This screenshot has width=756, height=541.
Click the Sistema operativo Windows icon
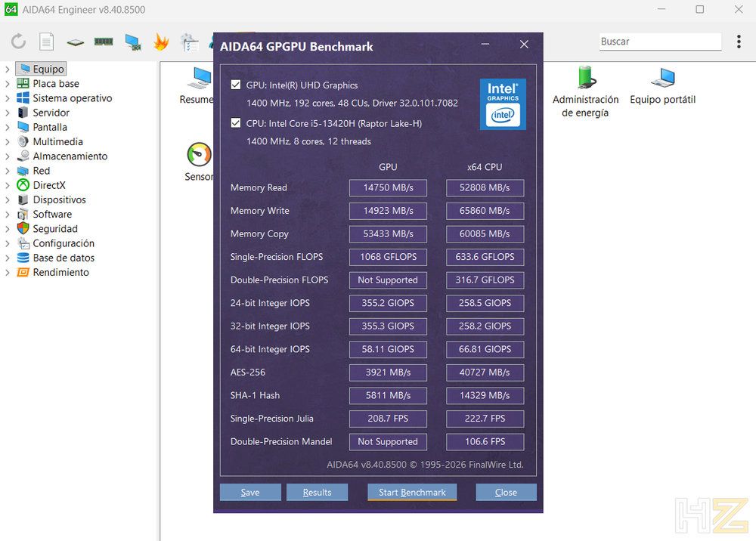point(23,97)
